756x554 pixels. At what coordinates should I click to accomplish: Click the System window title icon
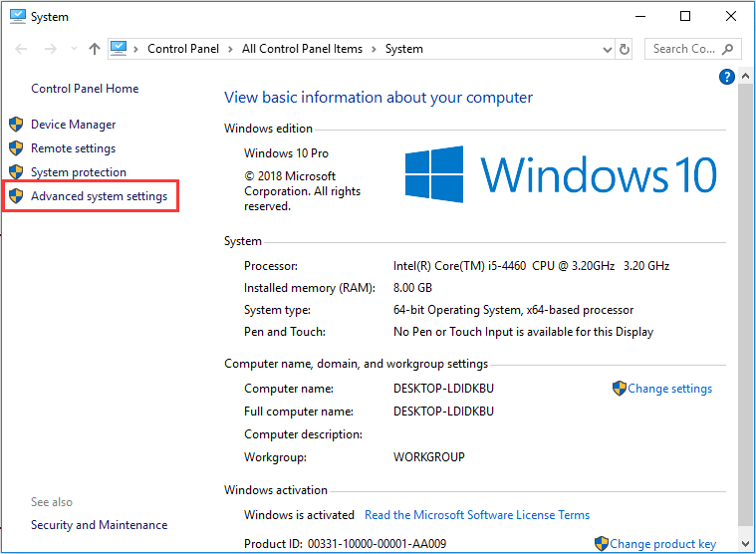(18, 16)
